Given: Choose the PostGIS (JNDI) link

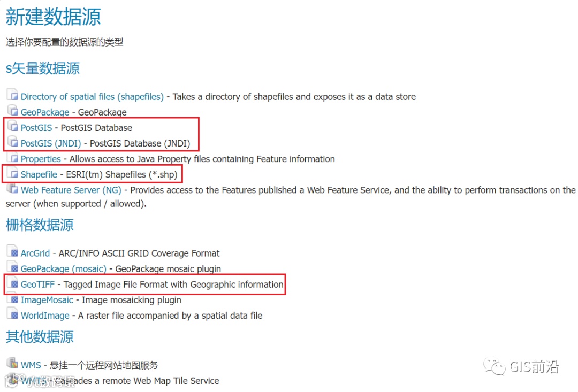Looking at the screenshot, I should click(x=51, y=143).
